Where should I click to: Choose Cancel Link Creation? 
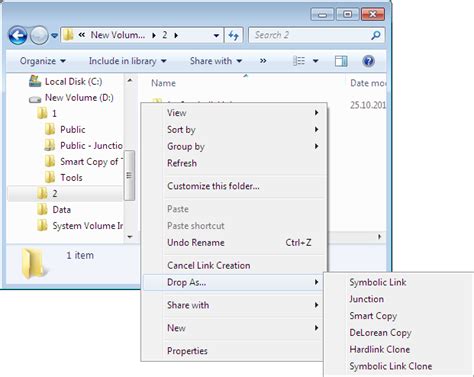pyautogui.click(x=233, y=266)
